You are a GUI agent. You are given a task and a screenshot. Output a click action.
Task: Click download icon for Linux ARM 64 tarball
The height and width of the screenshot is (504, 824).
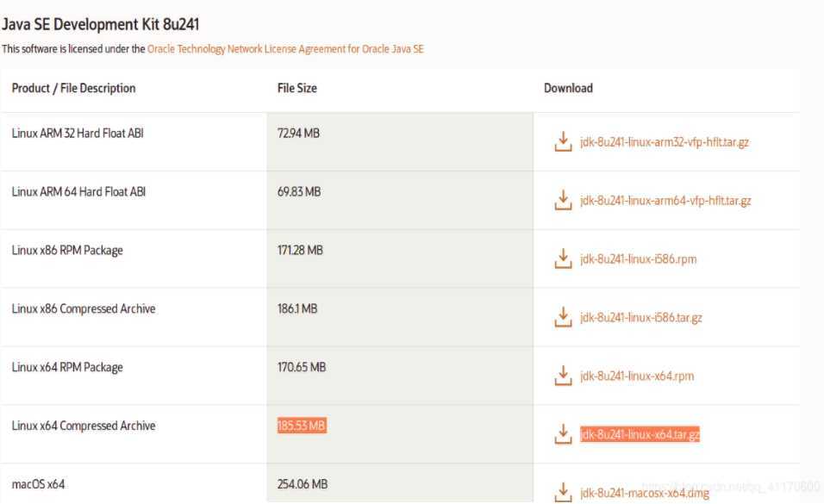pyautogui.click(x=563, y=200)
